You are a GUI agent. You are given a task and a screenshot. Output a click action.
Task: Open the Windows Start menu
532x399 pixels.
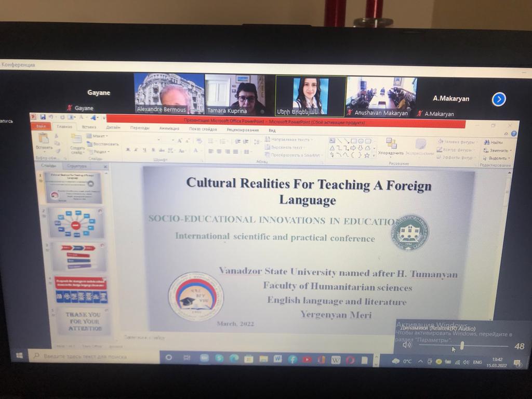tap(19, 355)
